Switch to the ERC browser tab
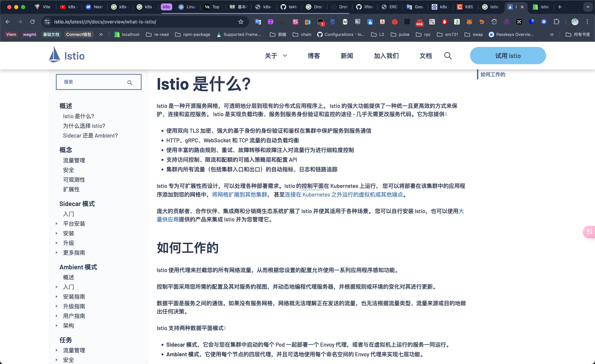 click(x=390, y=7)
